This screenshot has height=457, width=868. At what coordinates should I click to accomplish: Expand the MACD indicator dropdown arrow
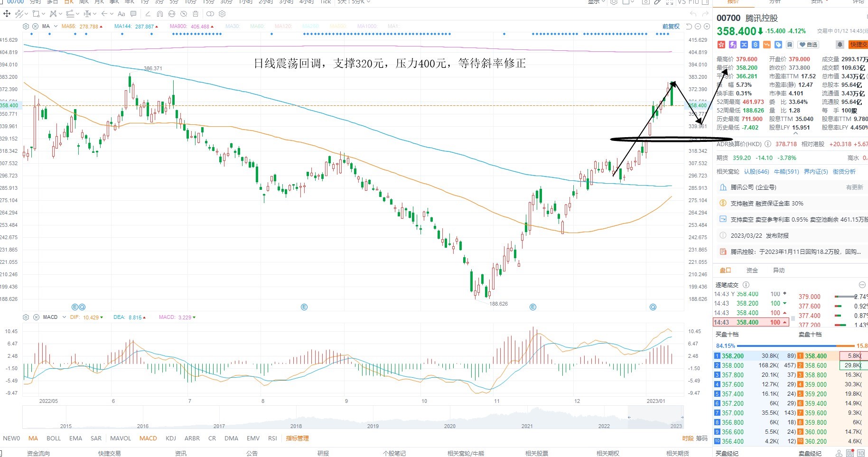(x=64, y=317)
